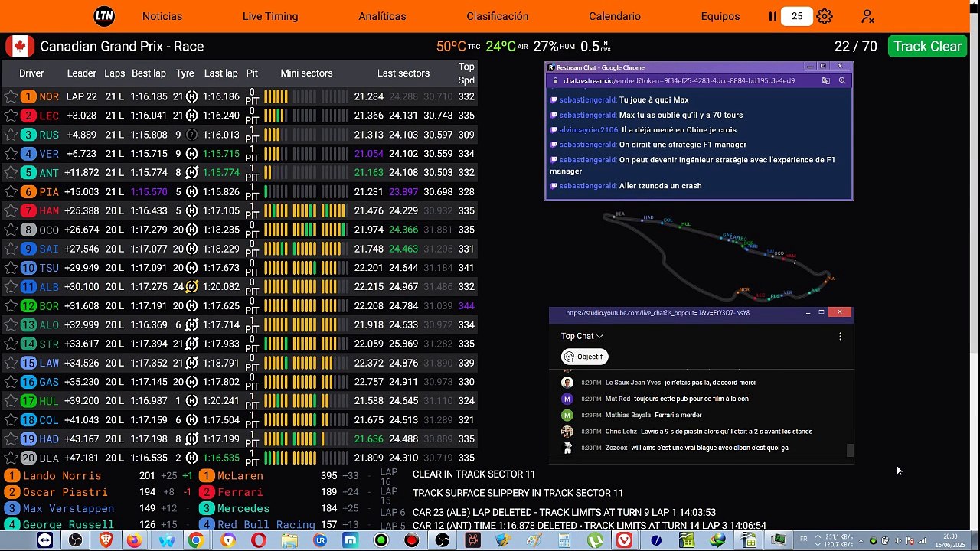The width and height of the screenshot is (980, 551).
Task: Open the Analíticas section
Action: 382,16
